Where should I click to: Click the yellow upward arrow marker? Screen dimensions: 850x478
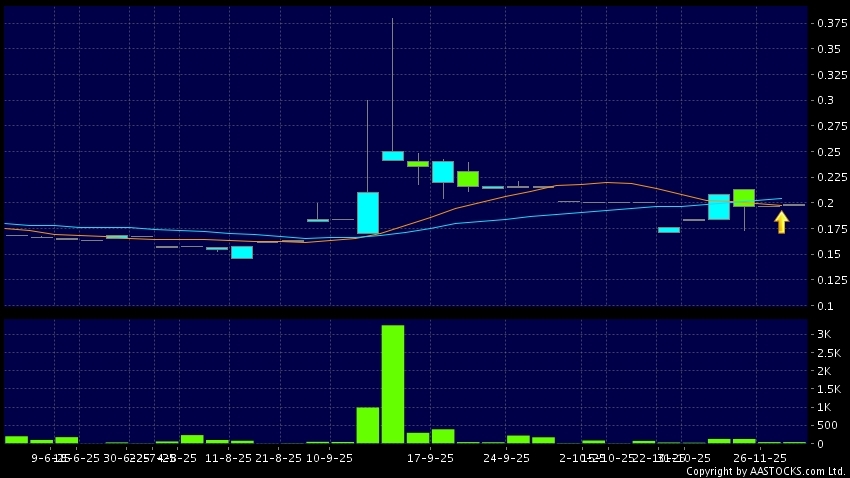click(x=781, y=222)
